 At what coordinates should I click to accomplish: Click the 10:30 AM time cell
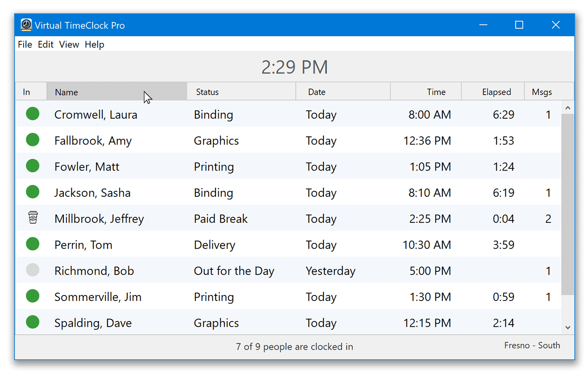pos(427,245)
